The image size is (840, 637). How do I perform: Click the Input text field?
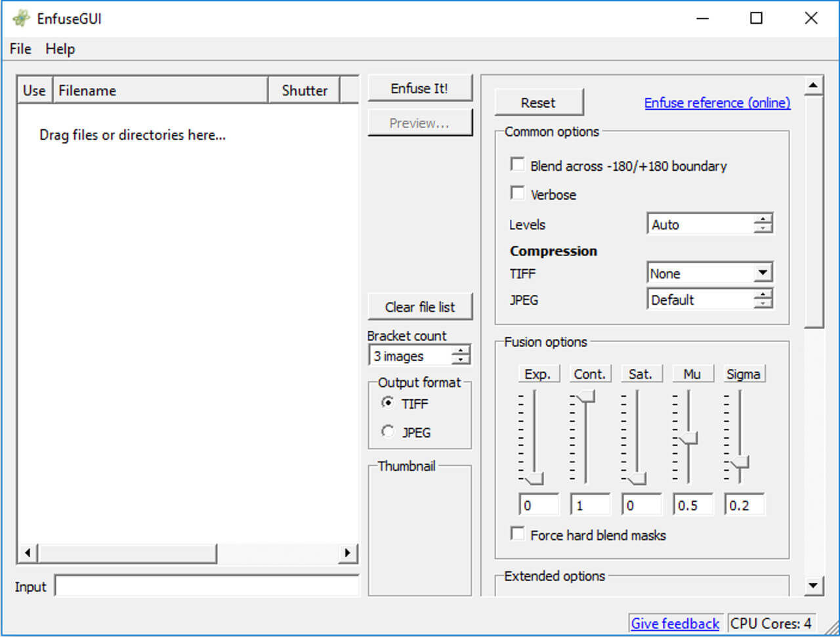(207, 586)
